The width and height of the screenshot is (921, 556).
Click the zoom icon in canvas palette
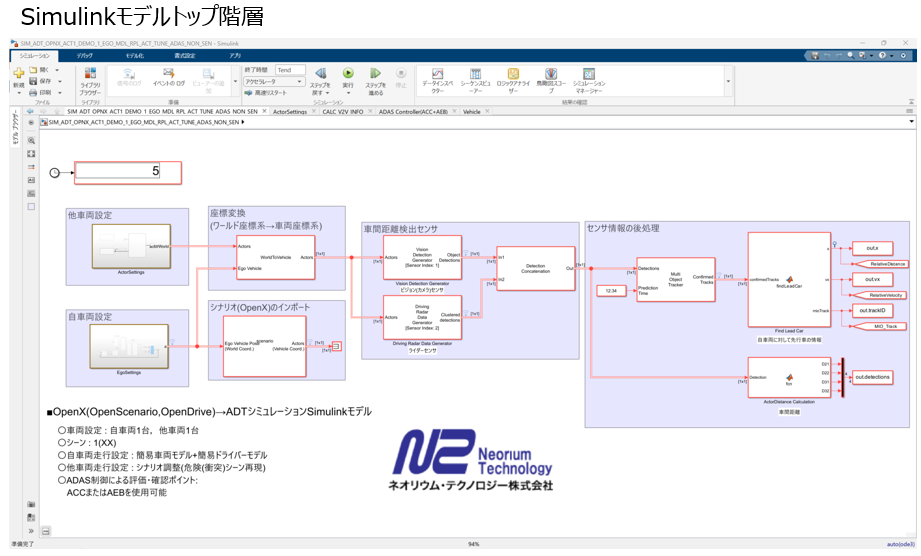coord(31,141)
